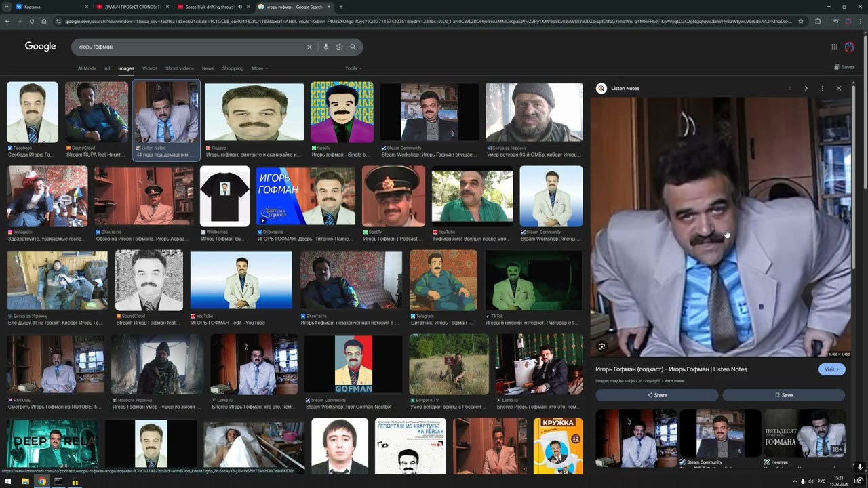Search inside image with Lens icon
The width and height of the screenshot is (868, 488).
coord(601,346)
